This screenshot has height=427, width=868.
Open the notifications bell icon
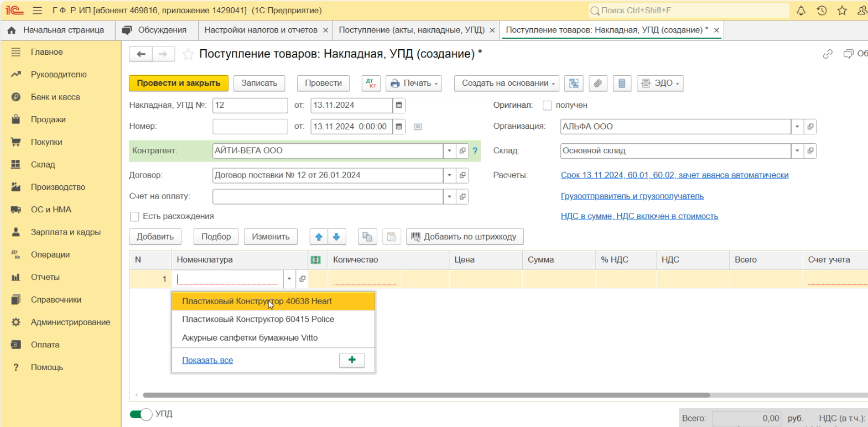[801, 11]
